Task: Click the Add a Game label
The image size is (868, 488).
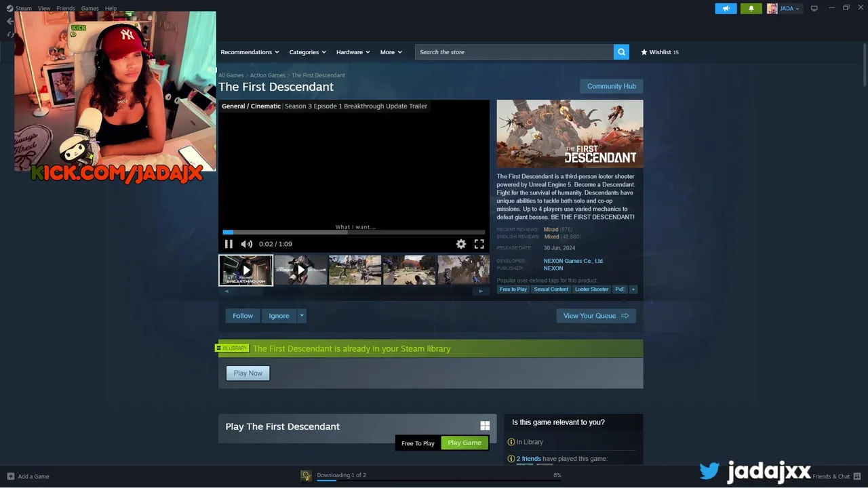Action: [33, 476]
